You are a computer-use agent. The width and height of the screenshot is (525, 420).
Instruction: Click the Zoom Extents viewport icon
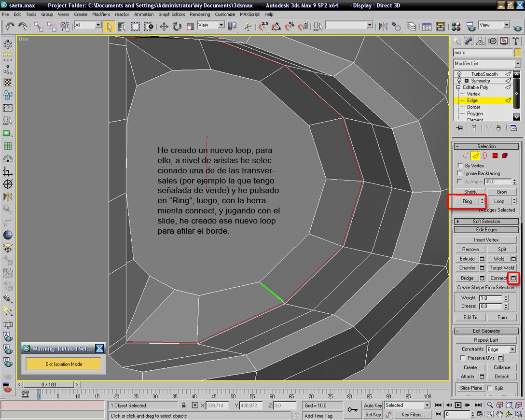(x=508, y=405)
